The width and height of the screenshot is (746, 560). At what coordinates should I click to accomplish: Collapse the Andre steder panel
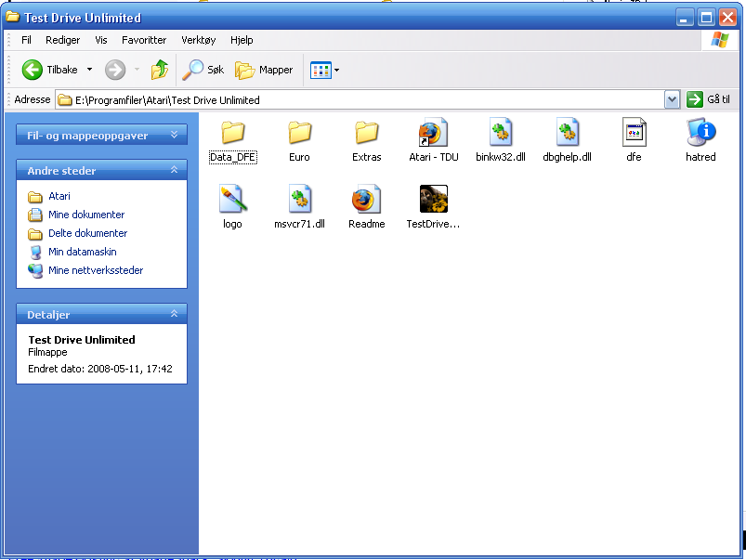(174, 170)
